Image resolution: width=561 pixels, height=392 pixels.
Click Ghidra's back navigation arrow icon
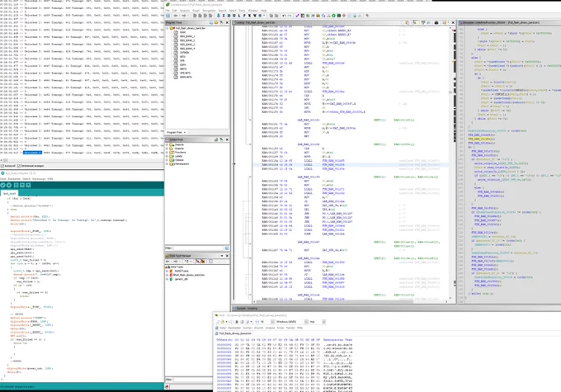(176, 16)
